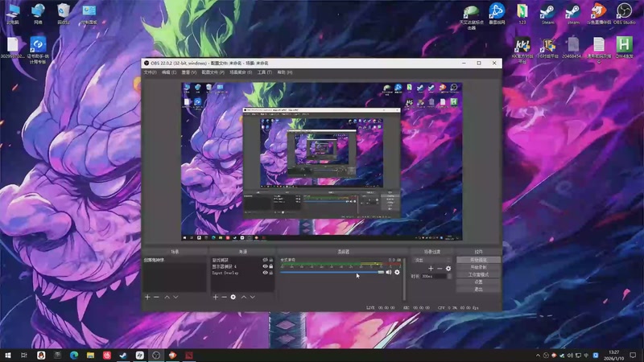Screen dimensions: 644x362
Task: Remove the selected source with the minus icon
Action: pos(225,297)
